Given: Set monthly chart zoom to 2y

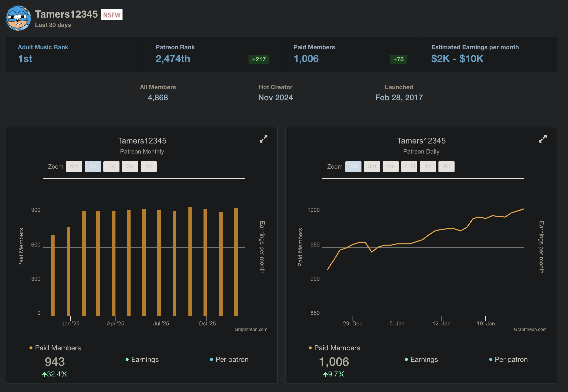Looking at the screenshot, I should click(x=111, y=166).
